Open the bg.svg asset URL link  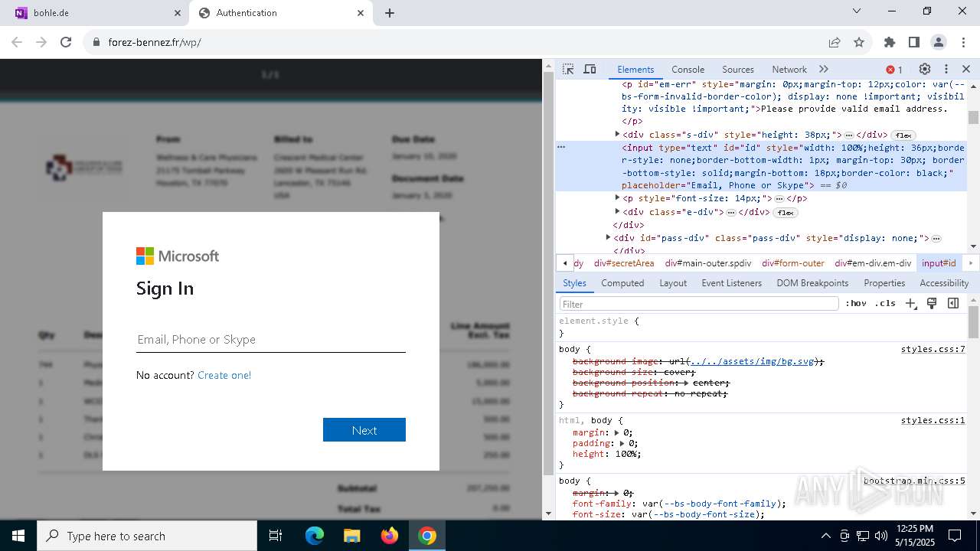752,361
